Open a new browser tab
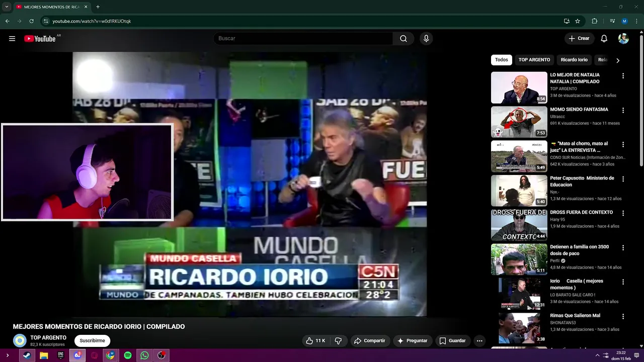 tap(98, 7)
